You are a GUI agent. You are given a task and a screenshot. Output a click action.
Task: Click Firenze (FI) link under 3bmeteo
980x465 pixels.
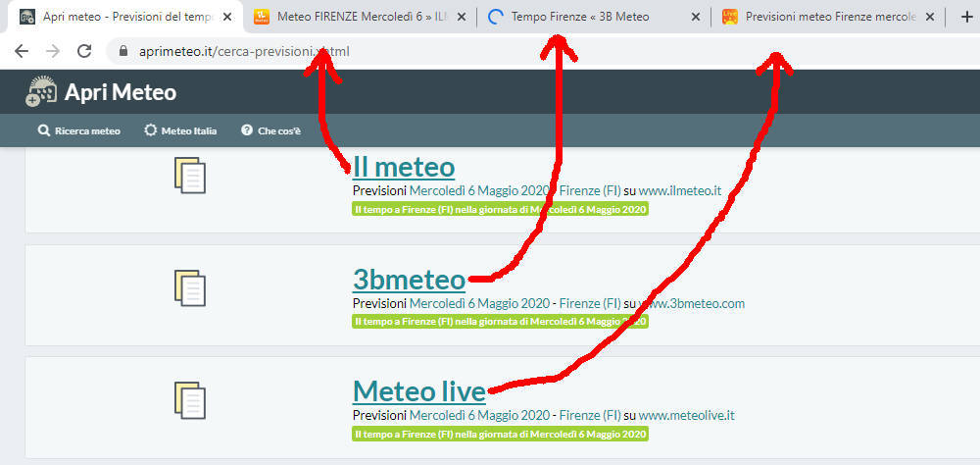click(590, 303)
